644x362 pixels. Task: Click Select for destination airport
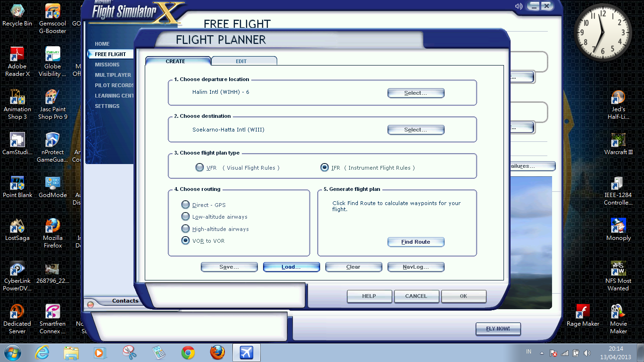tap(416, 130)
